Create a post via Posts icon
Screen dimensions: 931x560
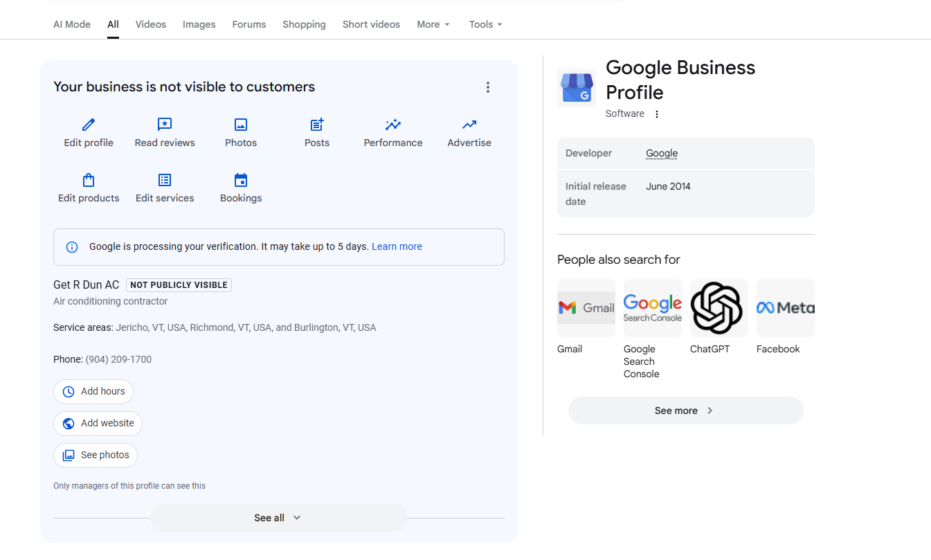pyautogui.click(x=317, y=125)
